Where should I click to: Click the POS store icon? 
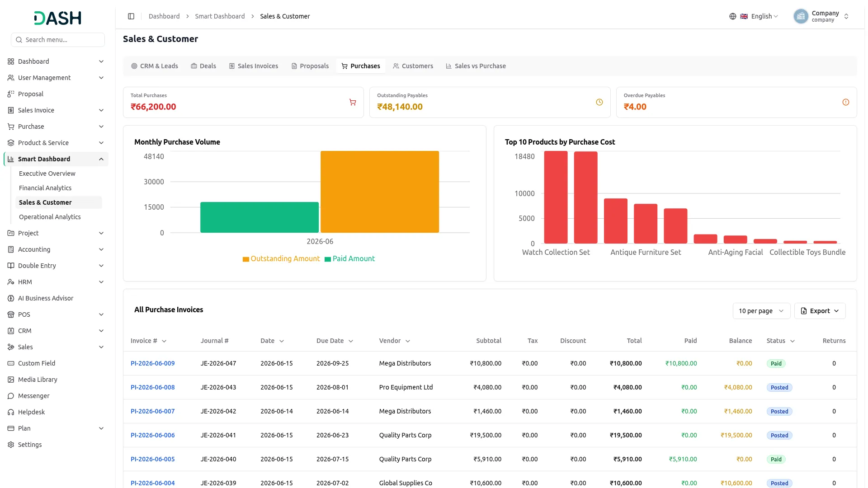[x=11, y=314]
